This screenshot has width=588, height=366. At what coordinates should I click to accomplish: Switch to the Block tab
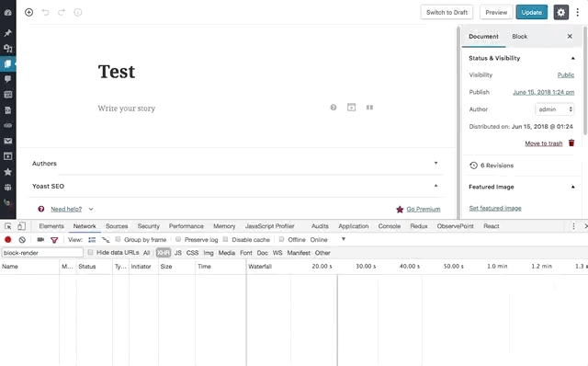click(519, 37)
